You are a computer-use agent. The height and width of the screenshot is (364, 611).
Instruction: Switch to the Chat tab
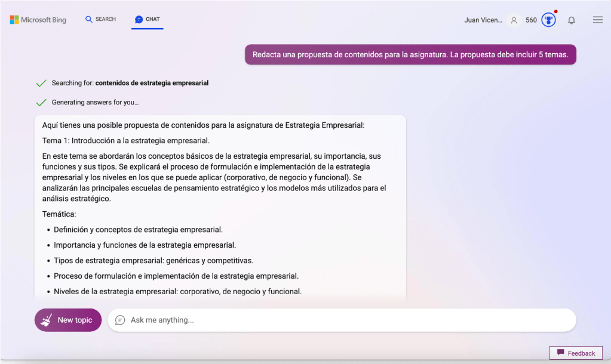pyautogui.click(x=147, y=20)
